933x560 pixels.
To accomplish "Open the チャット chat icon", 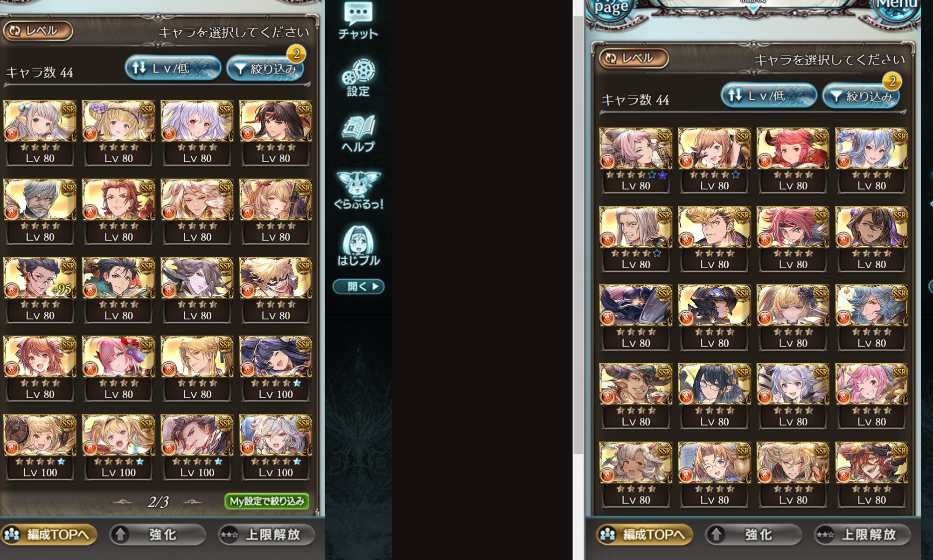I will click(x=358, y=21).
